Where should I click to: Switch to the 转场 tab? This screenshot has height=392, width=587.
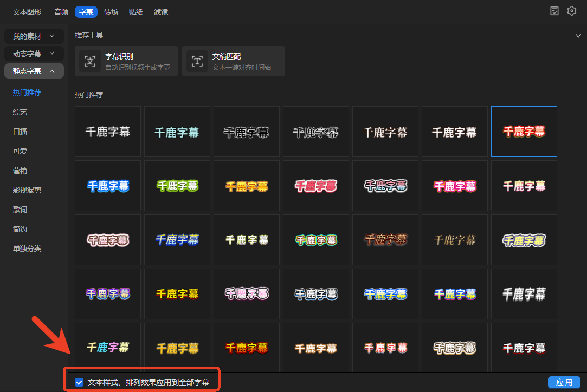tap(111, 12)
